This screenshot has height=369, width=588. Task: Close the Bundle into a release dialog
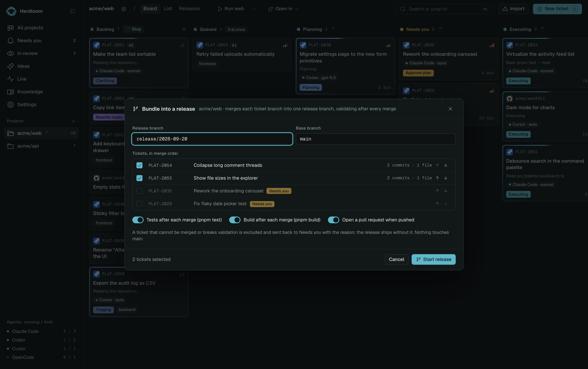pyautogui.click(x=450, y=109)
